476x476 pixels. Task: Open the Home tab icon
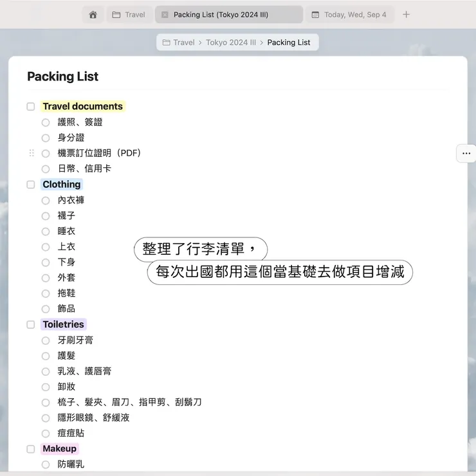tap(93, 15)
